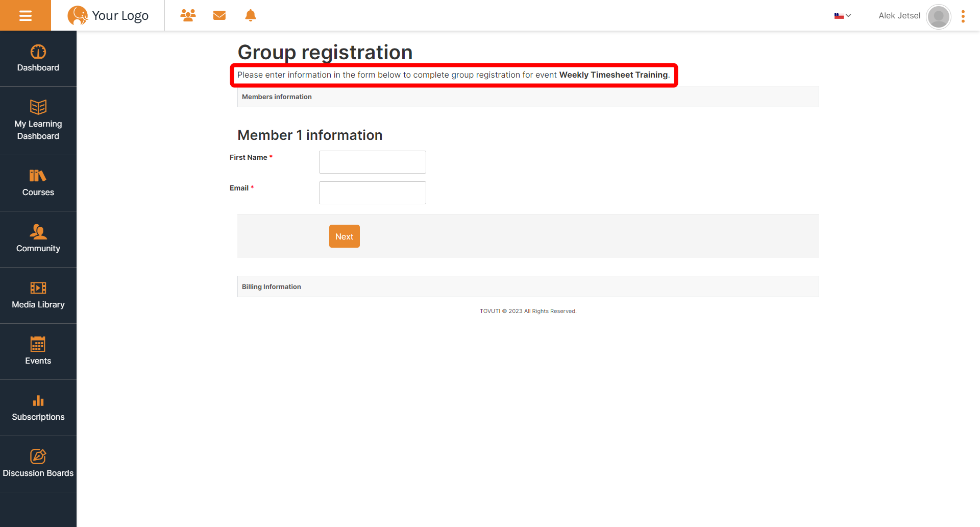Open Dashboard from the sidebar

pos(38,59)
